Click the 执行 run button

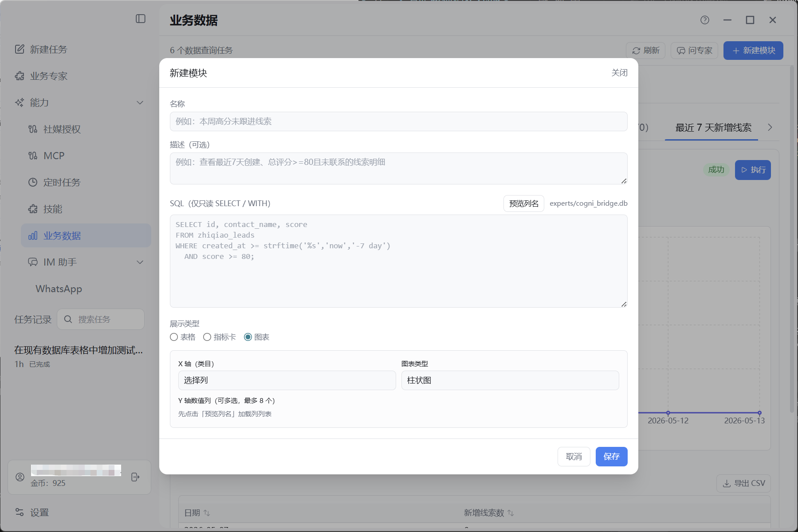(x=753, y=170)
